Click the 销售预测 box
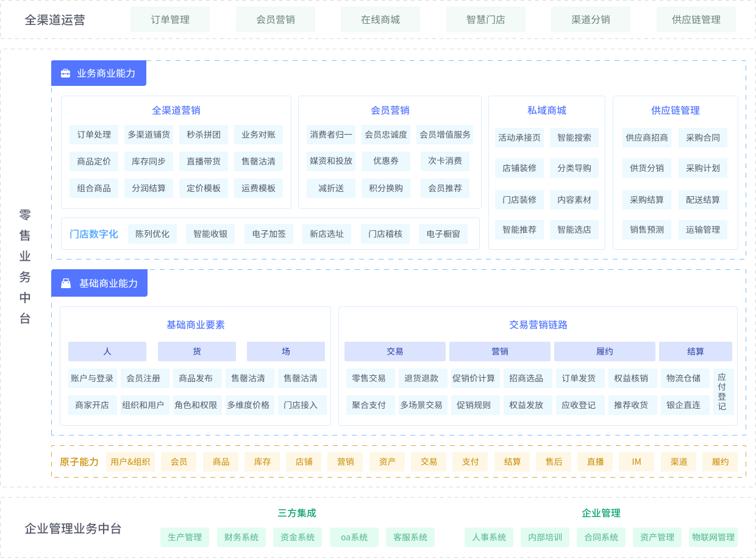This screenshot has width=756, height=558. (647, 230)
